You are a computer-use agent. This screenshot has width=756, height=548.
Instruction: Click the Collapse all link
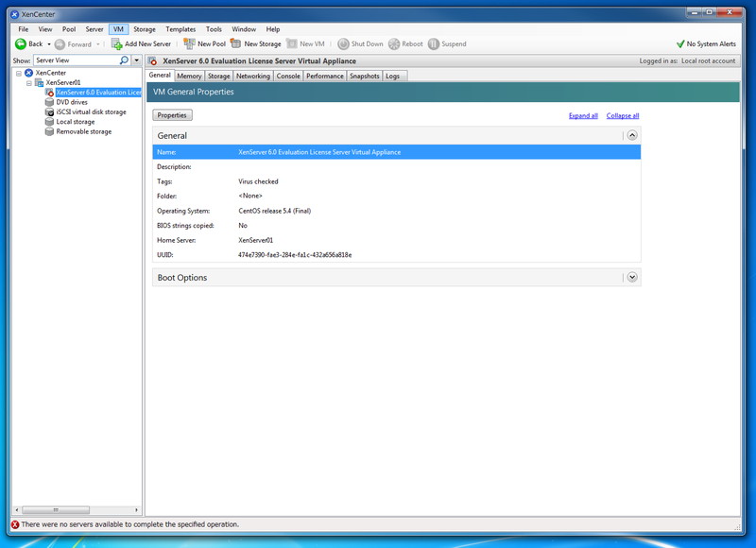622,113
